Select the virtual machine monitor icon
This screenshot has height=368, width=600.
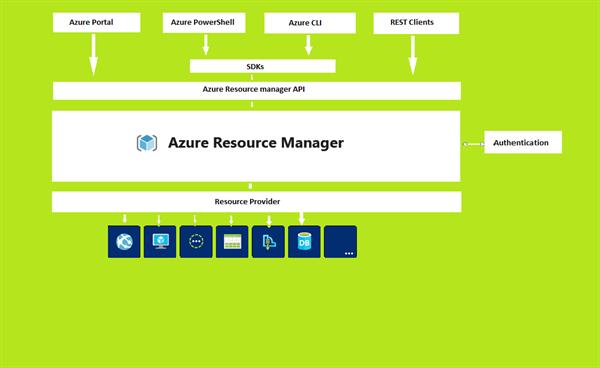[x=160, y=241]
